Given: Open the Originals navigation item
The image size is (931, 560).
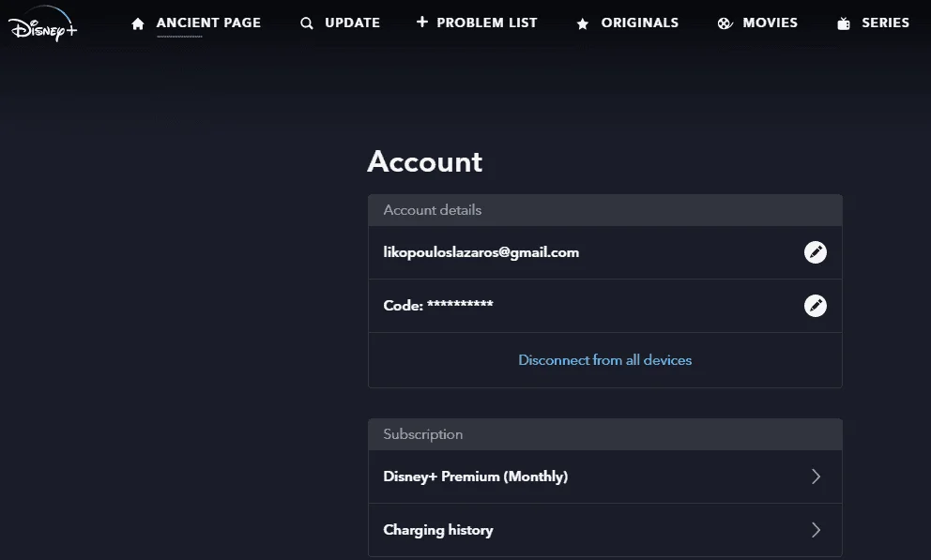Looking at the screenshot, I should [x=639, y=23].
